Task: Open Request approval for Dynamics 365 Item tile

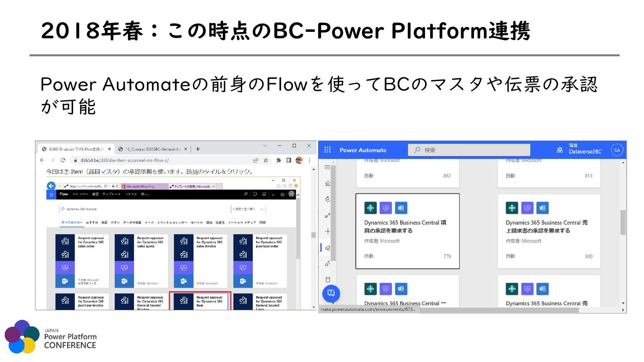Action: pos(201,301)
